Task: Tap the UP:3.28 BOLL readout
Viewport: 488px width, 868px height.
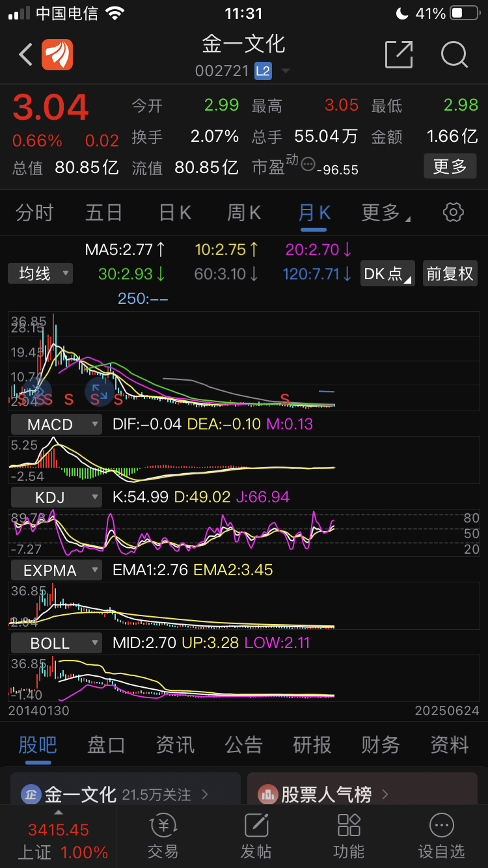Action: click(x=210, y=643)
